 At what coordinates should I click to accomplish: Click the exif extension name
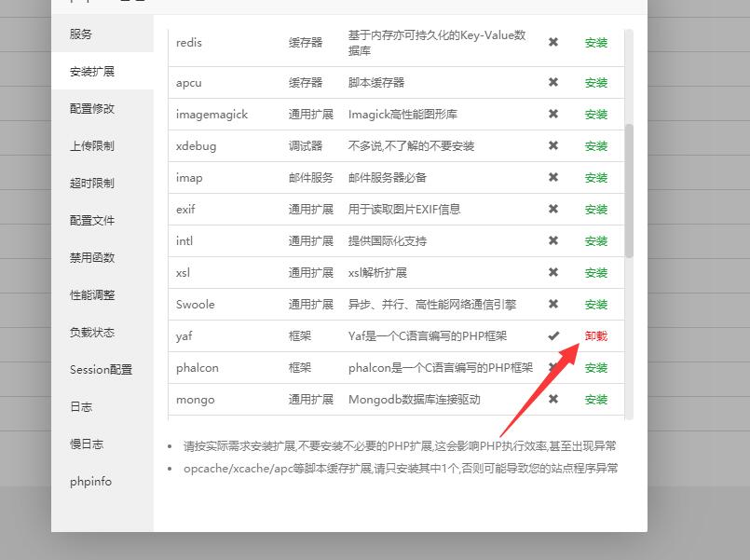185,210
